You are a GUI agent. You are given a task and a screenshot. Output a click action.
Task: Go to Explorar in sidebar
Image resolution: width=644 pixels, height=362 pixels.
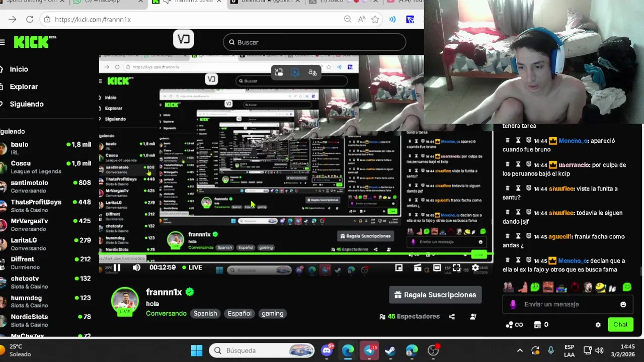pos(24,86)
